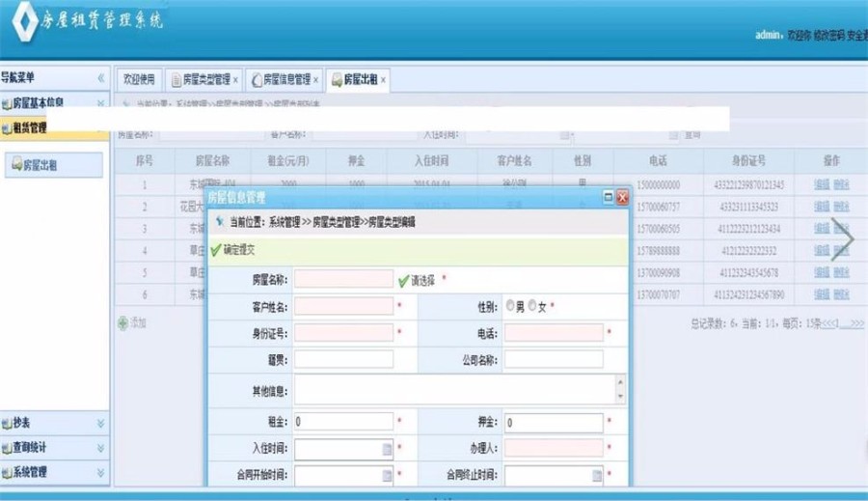This screenshot has height=501, width=868.
Task: Collapse the 导航菜单 panel with double-arrow icon
Action: point(100,77)
